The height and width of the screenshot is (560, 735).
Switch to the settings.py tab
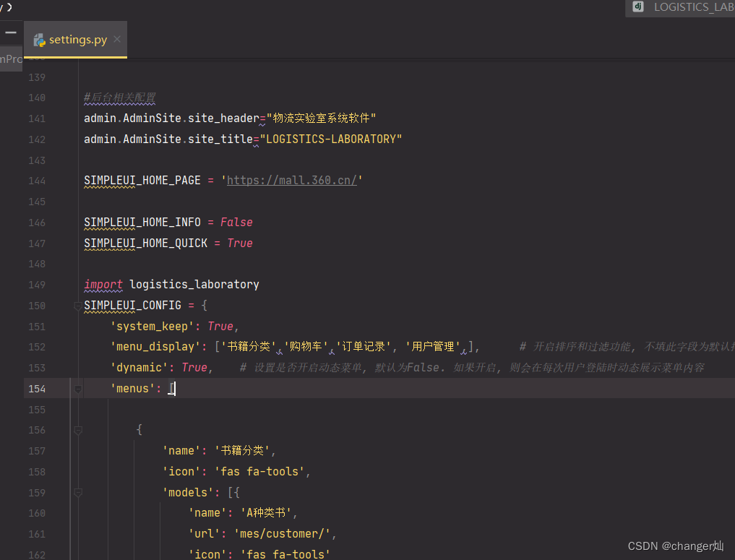coord(77,40)
